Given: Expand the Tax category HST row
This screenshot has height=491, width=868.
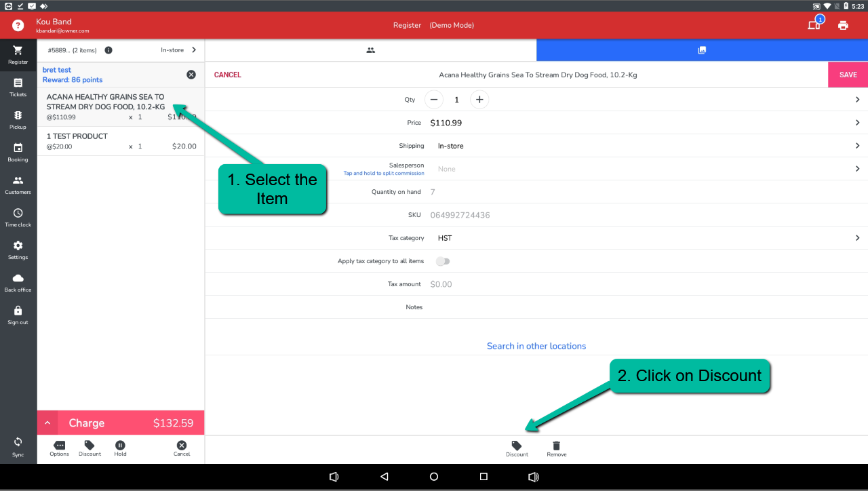Looking at the screenshot, I should (x=857, y=238).
